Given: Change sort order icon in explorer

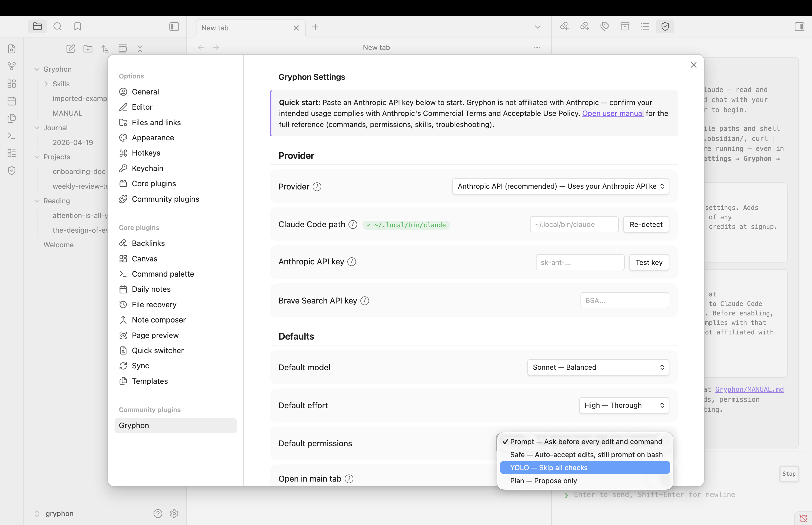Looking at the screenshot, I should coord(105,49).
